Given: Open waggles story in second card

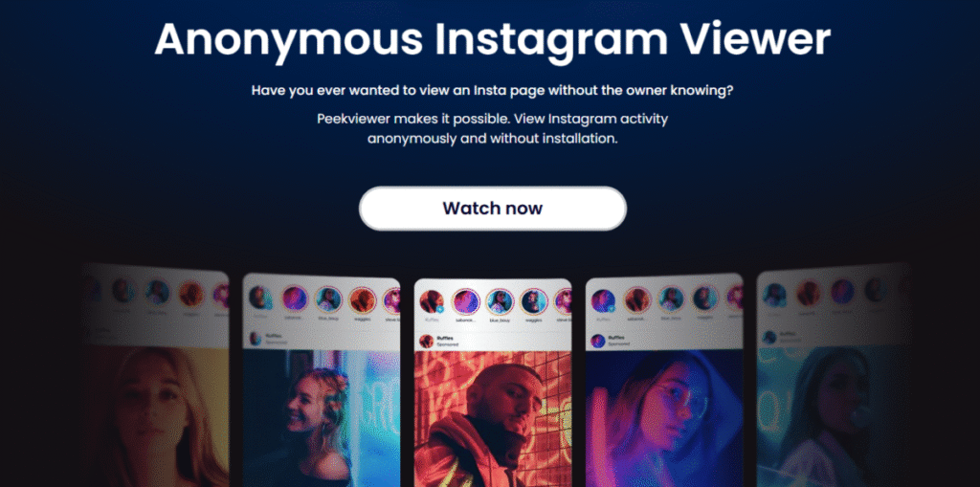Looking at the screenshot, I should 361,300.
